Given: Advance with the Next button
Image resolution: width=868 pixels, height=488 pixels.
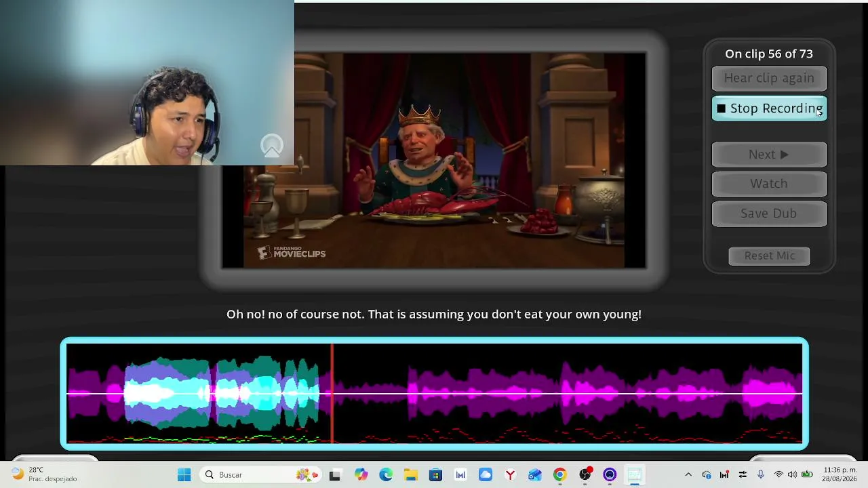Looking at the screenshot, I should click(x=769, y=155).
